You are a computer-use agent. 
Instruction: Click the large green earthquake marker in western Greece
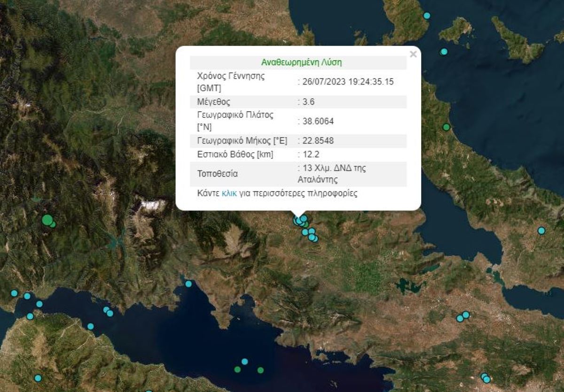click(47, 219)
